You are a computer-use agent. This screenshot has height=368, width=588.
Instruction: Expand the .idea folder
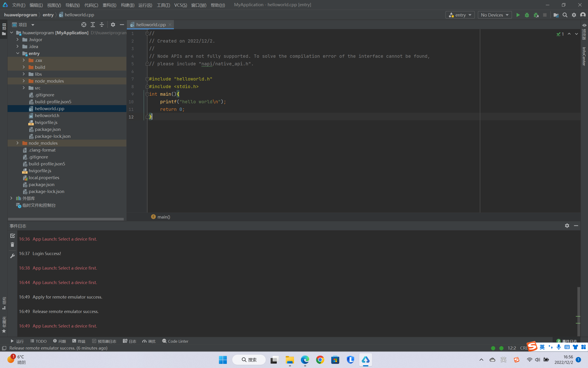point(17,46)
